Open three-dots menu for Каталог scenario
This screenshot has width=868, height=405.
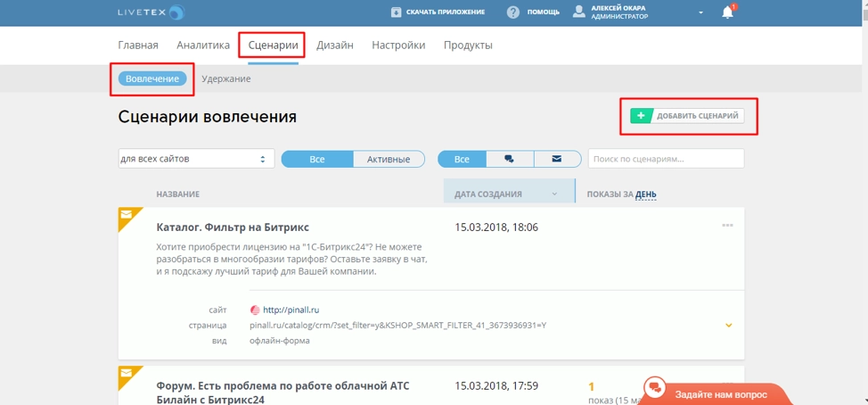click(x=727, y=226)
